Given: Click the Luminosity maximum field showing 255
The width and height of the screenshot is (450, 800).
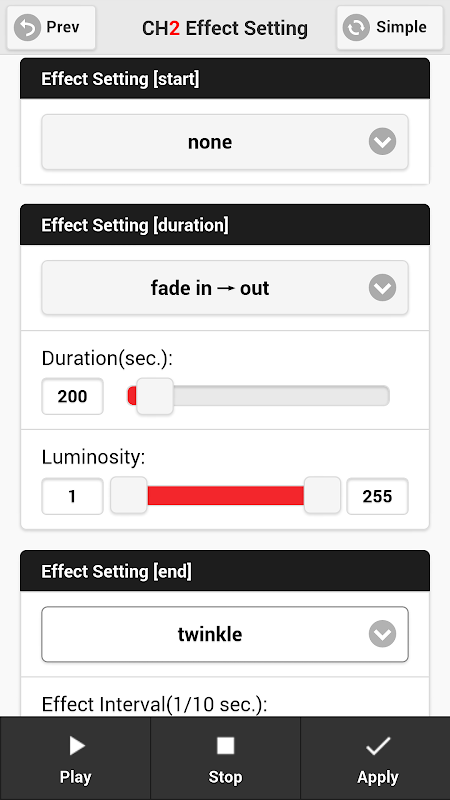Looking at the screenshot, I should [x=378, y=496].
